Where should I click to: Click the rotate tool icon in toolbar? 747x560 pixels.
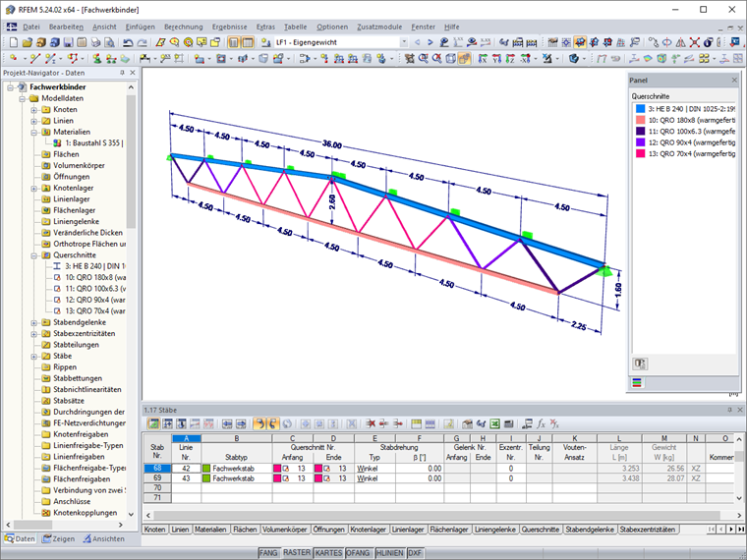pyautogui.click(x=667, y=42)
